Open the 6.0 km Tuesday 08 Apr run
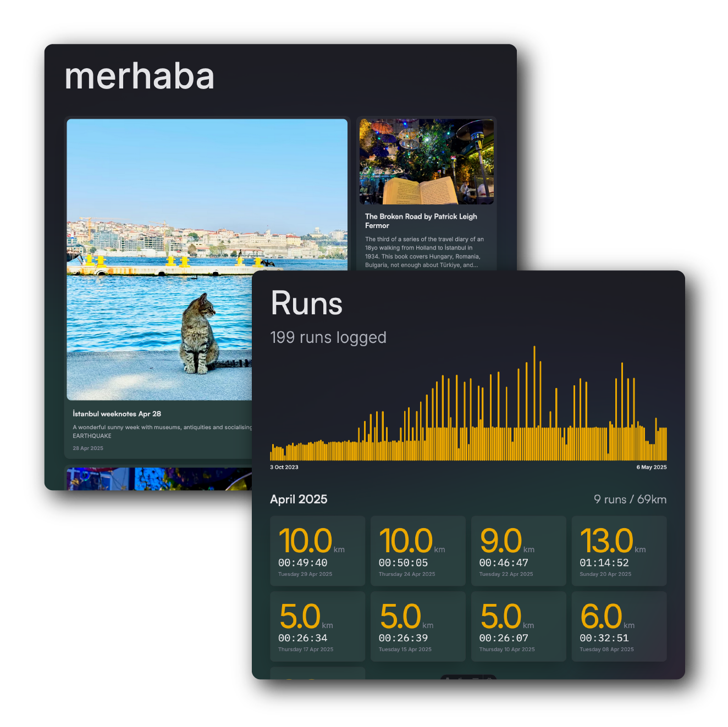This screenshot has width=728, height=727. (619, 626)
